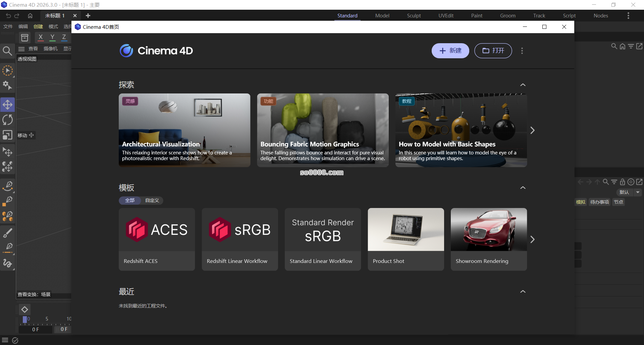Open the layout overflow three-dot menu

pos(628,16)
